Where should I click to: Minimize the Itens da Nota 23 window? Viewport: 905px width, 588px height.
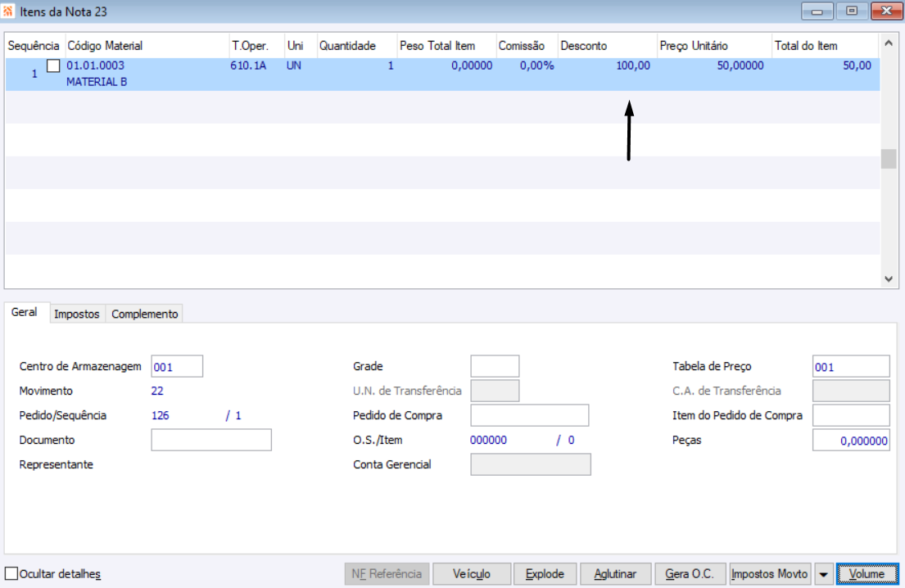(x=817, y=11)
